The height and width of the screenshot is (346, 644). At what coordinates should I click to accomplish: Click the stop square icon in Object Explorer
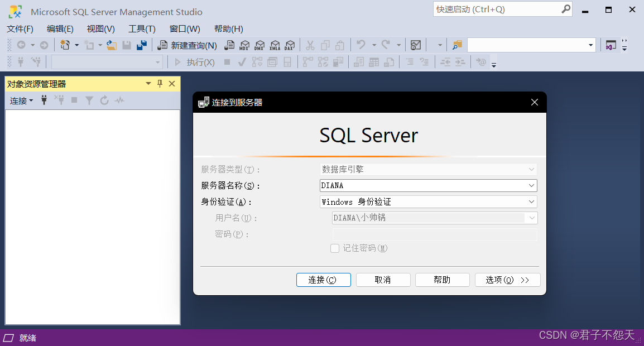coord(74,100)
